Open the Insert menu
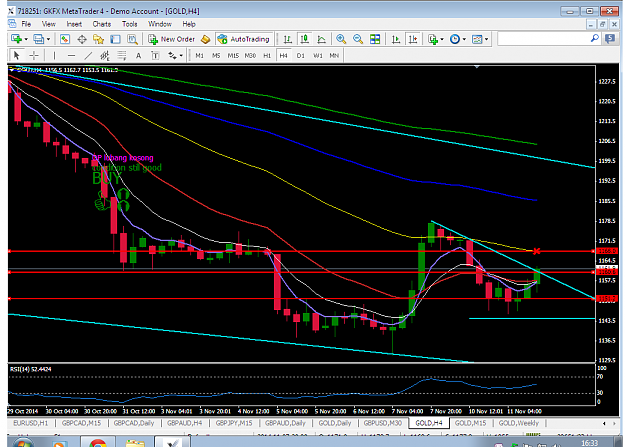Viewport: 625px width, 447px height. tap(74, 24)
